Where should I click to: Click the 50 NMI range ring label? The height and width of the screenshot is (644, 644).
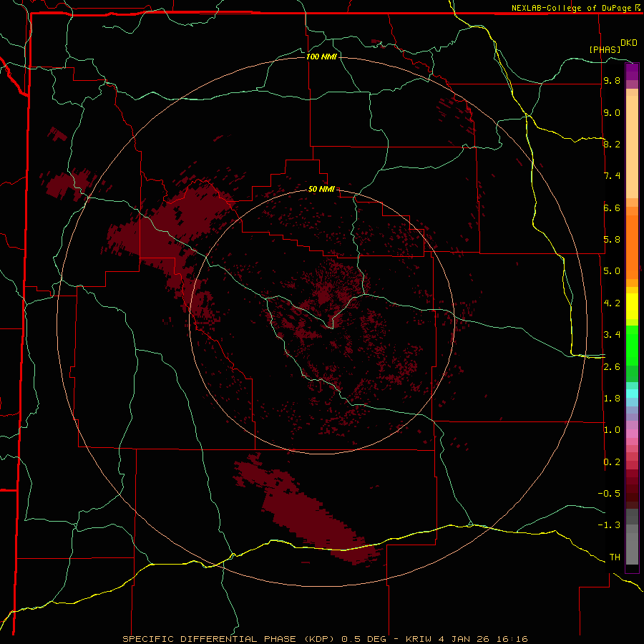(x=321, y=189)
